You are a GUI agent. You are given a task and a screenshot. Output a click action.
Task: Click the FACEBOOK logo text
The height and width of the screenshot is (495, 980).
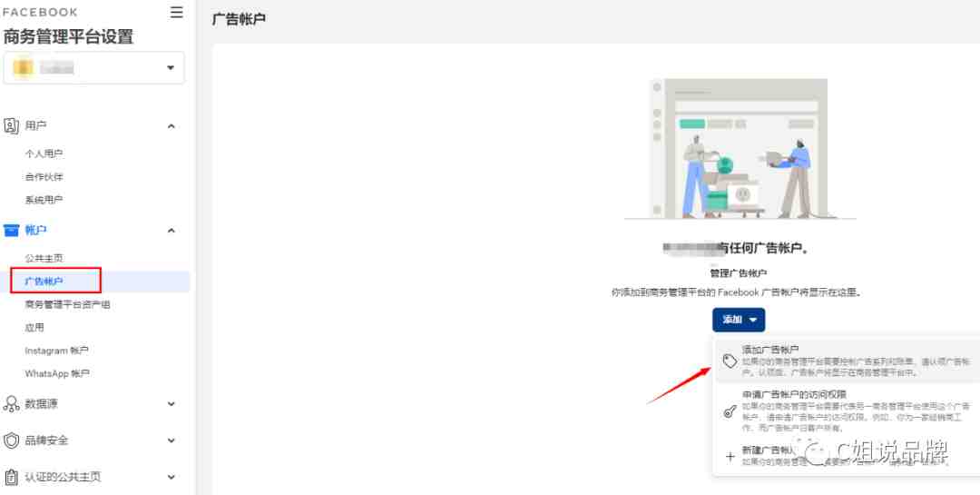[41, 13]
